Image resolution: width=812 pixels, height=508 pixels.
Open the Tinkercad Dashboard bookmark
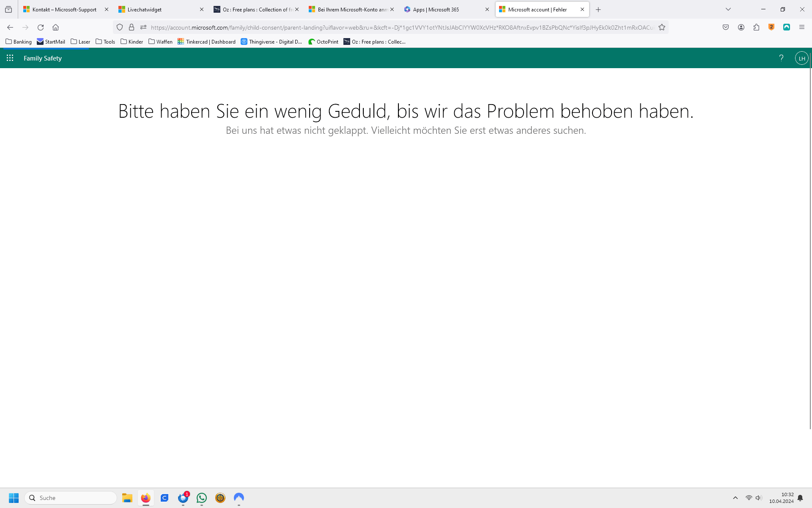click(206, 41)
